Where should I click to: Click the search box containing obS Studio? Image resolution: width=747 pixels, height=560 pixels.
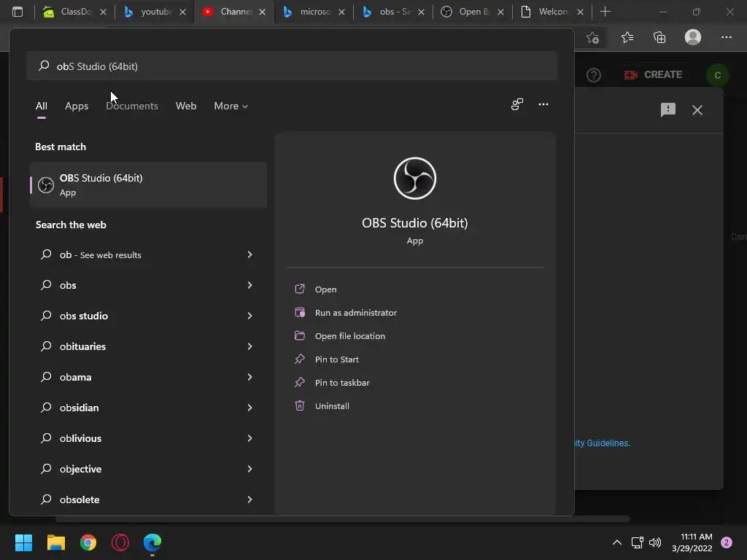292,66
